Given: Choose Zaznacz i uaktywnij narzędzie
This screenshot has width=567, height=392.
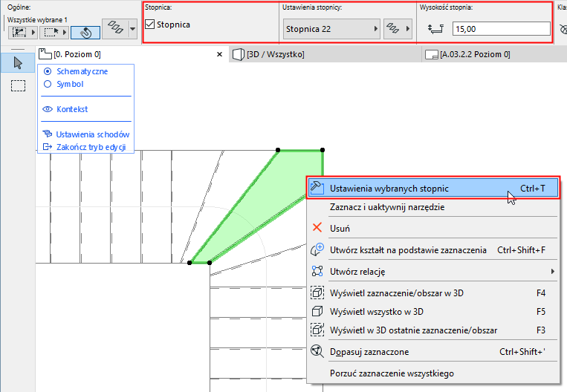Looking at the screenshot, I should click(433, 207).
